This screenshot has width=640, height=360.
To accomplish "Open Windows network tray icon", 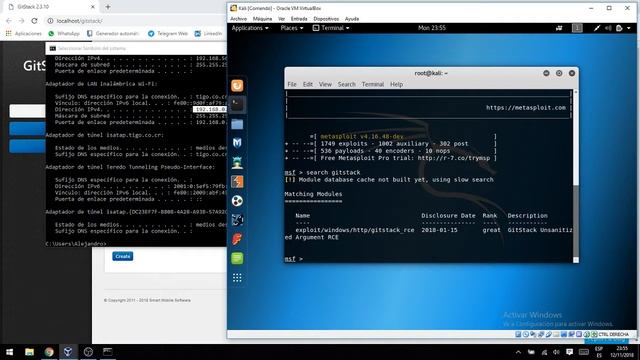I will [x=544, y=352].
